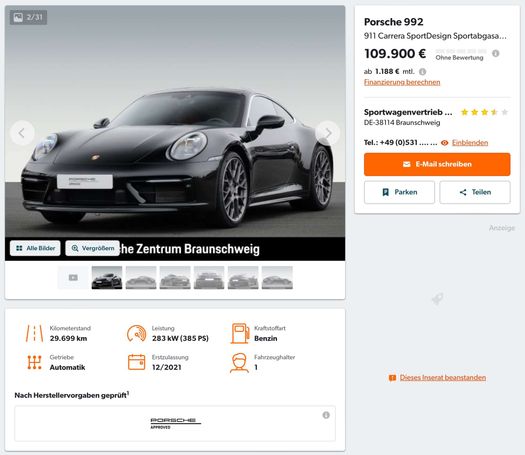Open the Porsche Approved info icon
This screenshot has height=455, width=525.
[326, 415]
